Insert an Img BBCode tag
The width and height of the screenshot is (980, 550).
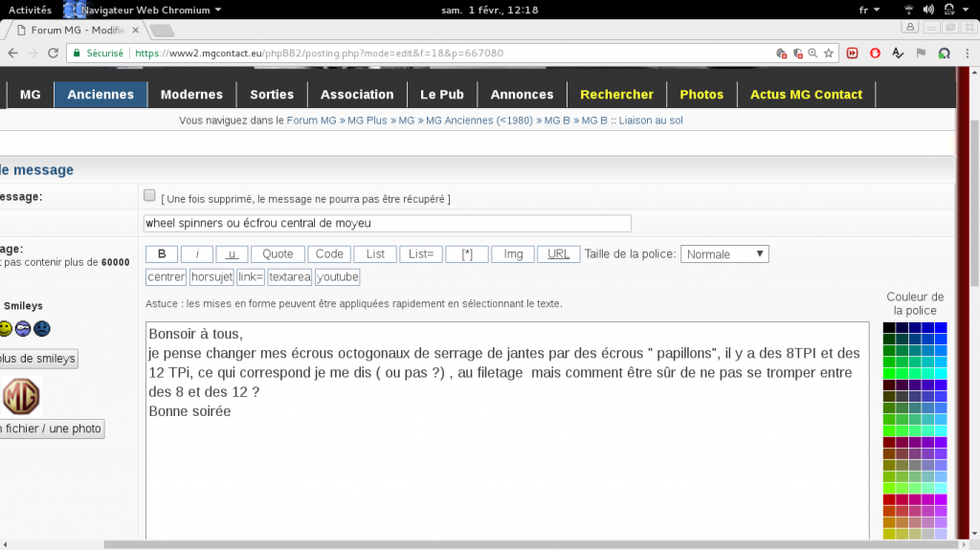coord(513,253)
